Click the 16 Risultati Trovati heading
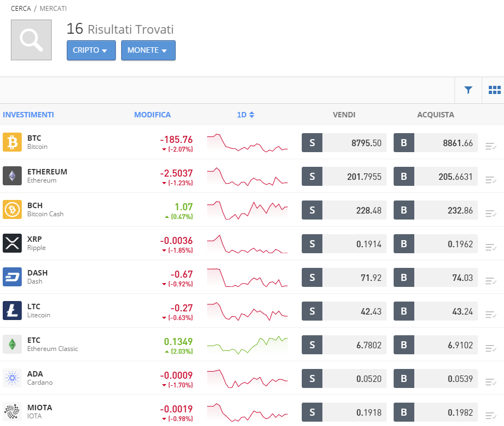 pyautogui.click(x=120, y=29)
